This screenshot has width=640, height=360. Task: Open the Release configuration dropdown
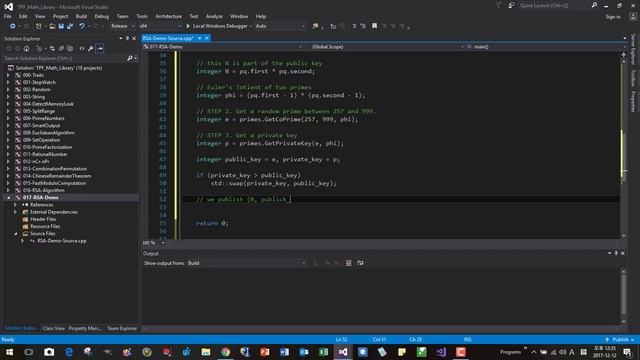122,26
